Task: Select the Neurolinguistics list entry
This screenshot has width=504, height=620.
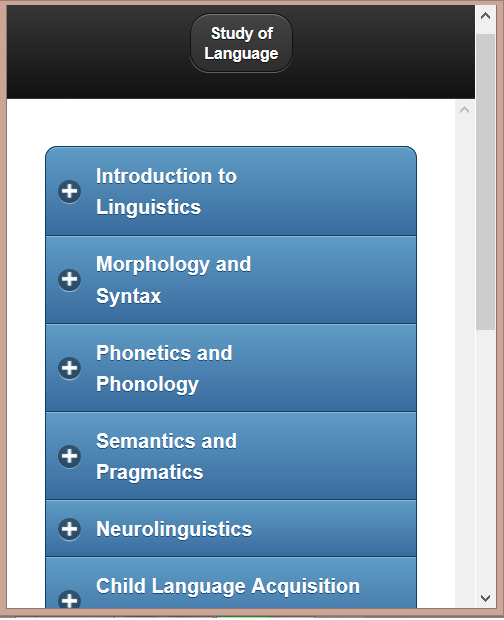Action: pos(231,529)
